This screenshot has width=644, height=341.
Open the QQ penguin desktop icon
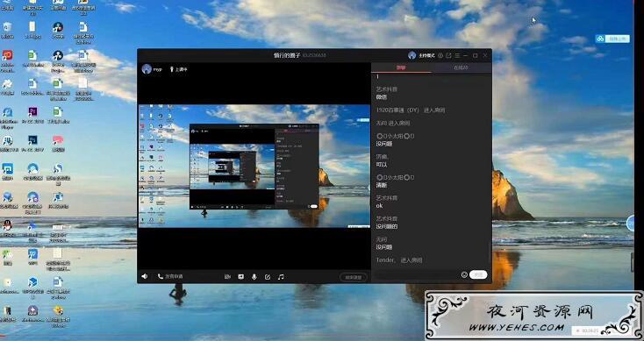[7, 225]
